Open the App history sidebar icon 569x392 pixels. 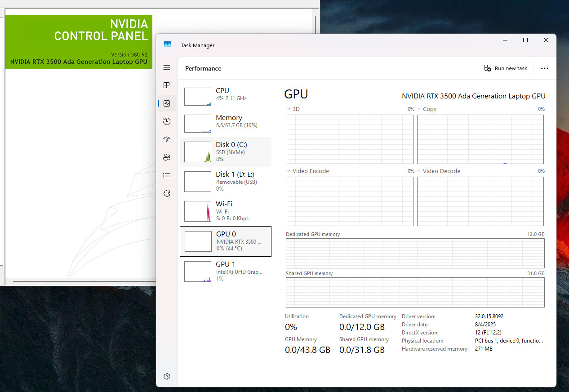point(167,121)
